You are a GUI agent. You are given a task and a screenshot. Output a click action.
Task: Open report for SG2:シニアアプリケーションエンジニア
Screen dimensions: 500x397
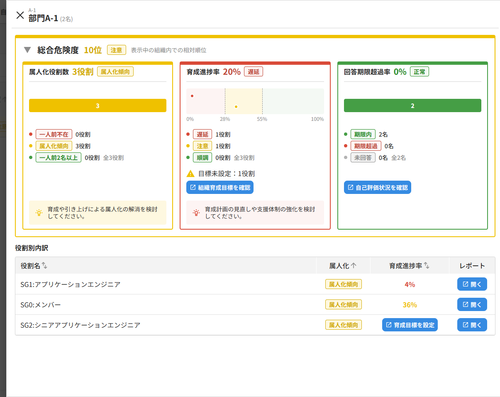point(472,325)
